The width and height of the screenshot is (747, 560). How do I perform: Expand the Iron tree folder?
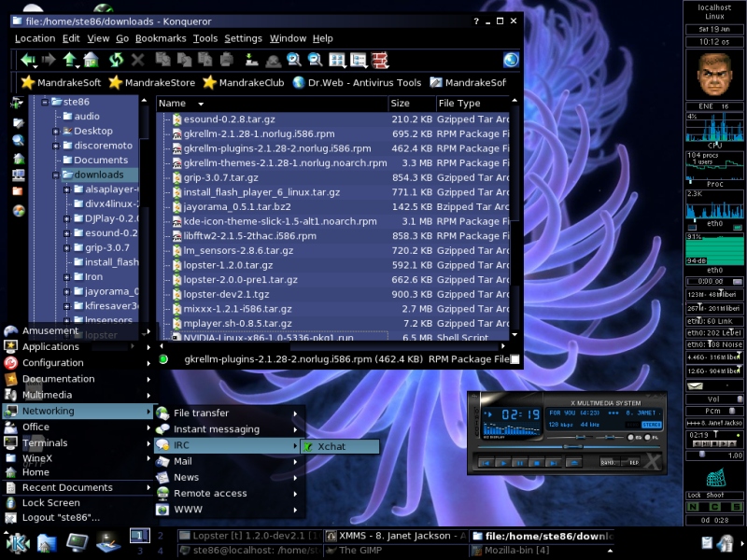(x=66, y=277)
